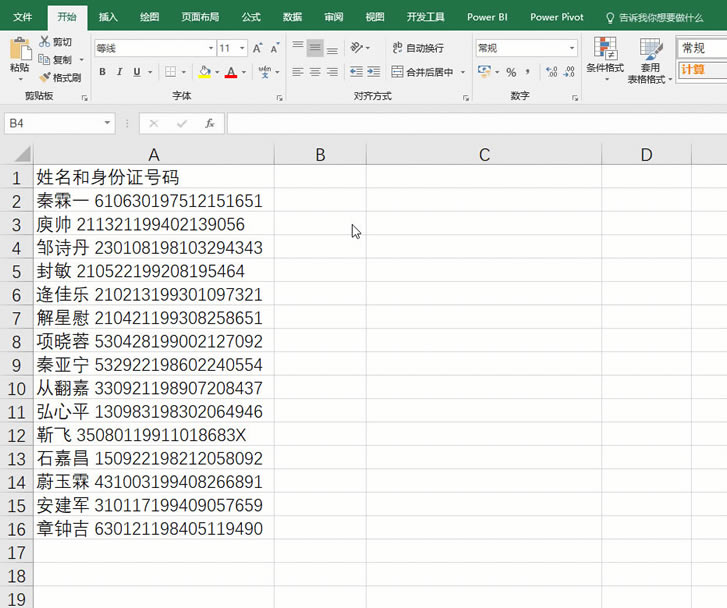Click the increase font size icon
The width and height of the screenshot is (727, 608).
point(258,48)
